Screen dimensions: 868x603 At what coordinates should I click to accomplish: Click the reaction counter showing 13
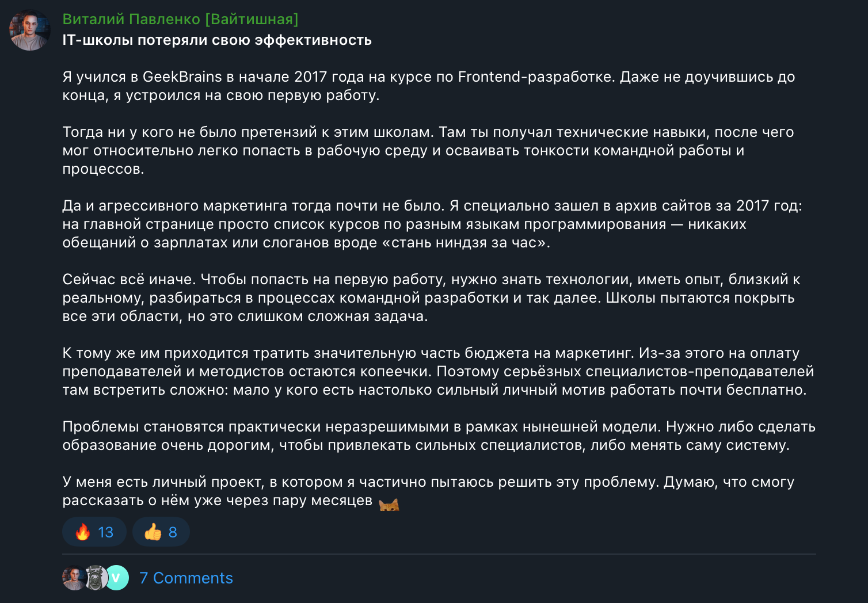tap(105, 532)
